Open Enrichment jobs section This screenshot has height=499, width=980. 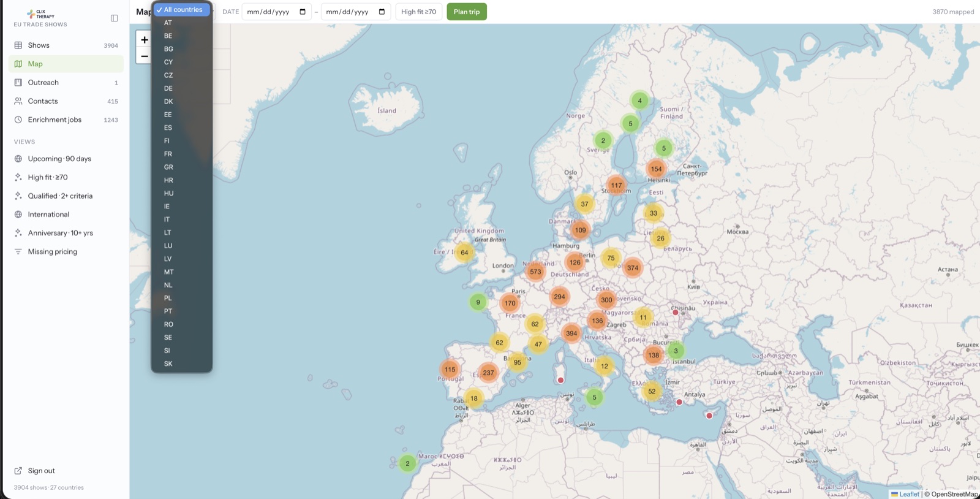coord(66,120)
